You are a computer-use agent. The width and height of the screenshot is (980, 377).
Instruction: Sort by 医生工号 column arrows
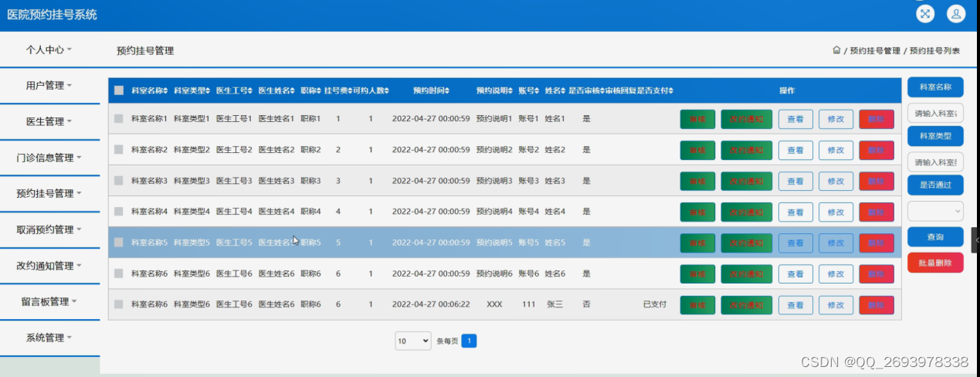[251, 90]
